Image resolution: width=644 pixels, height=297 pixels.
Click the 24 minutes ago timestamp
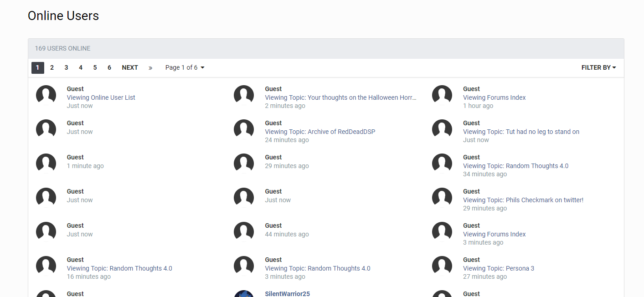tap(287, 140)
